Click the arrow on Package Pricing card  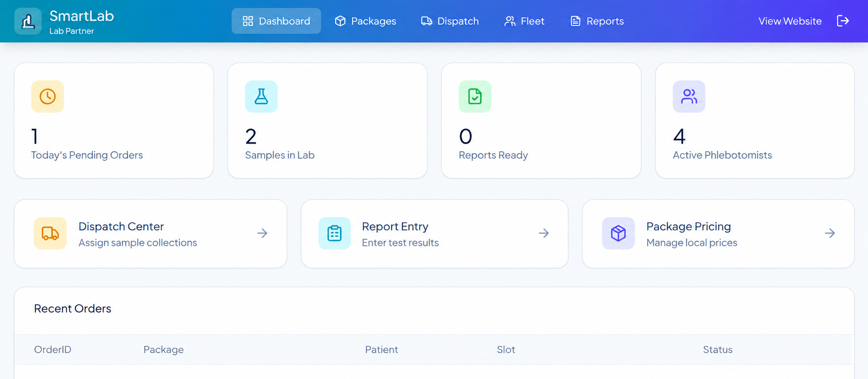coord(830,233)
